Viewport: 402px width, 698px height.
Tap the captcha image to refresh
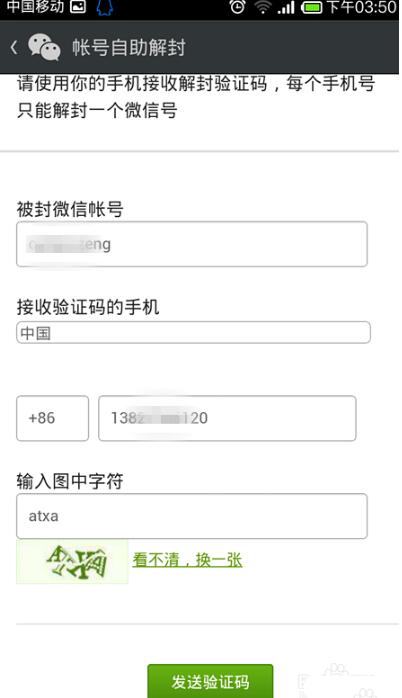coord(72,561)
